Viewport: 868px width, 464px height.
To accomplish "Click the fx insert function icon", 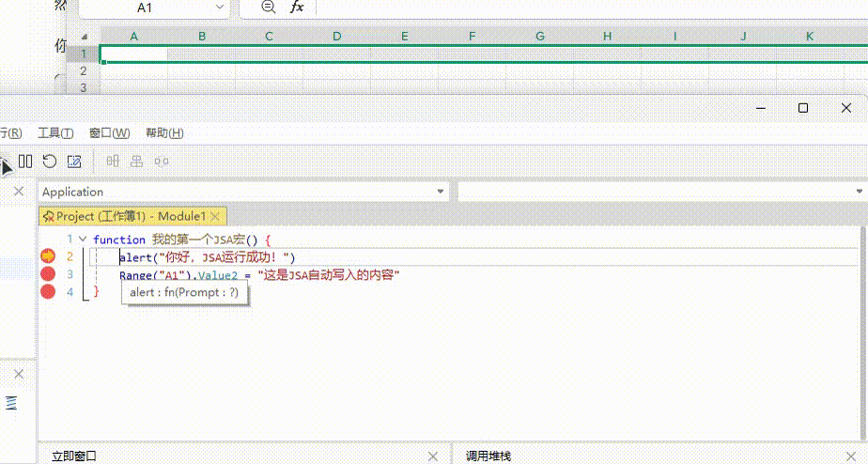I will [297, 7].
